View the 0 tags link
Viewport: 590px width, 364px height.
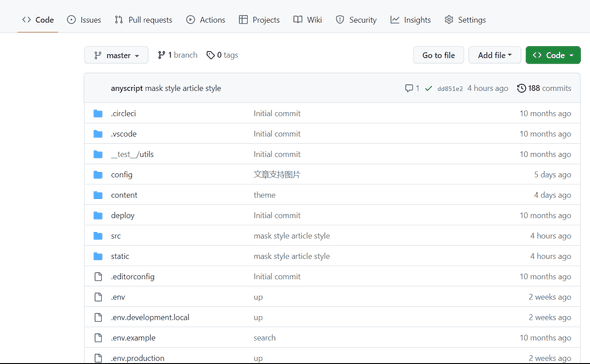click(222, 55)
